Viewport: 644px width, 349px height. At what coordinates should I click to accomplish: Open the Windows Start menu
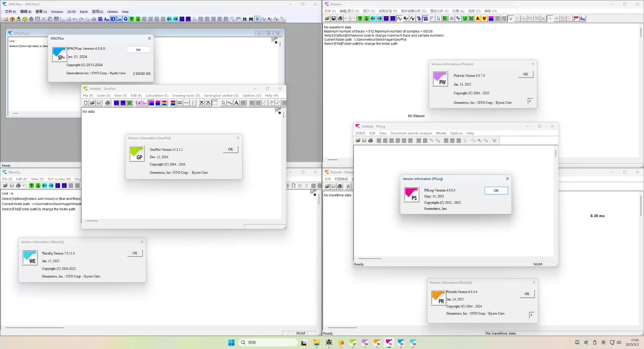pyautogui.click(x=231, y=343)
